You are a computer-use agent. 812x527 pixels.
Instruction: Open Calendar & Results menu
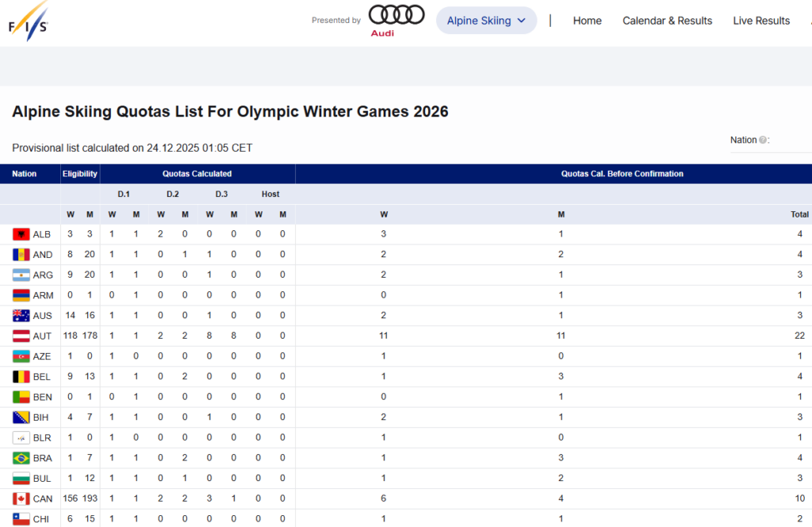click(667, 21)
